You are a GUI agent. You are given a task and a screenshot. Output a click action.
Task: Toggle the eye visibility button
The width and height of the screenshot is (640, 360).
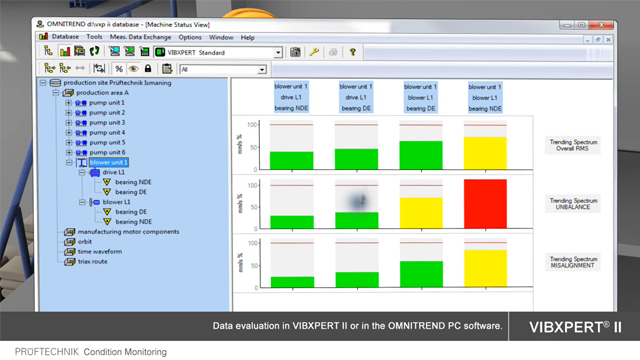coord(133,69)
